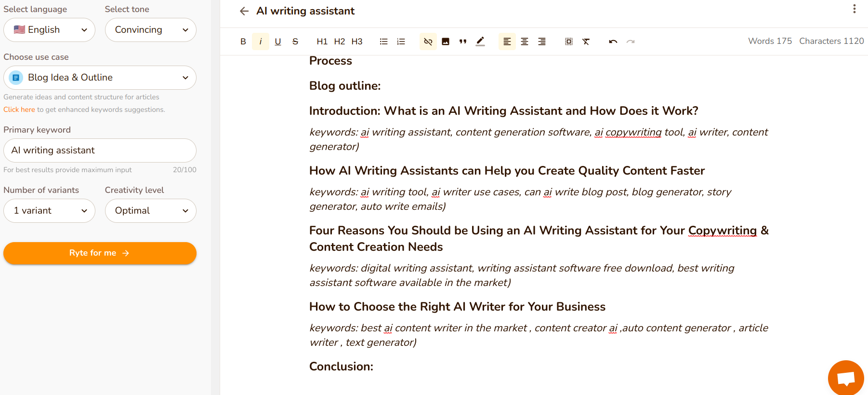
Task: Click the keywords line starting digital writing assistant
Action: pos(522,275)
